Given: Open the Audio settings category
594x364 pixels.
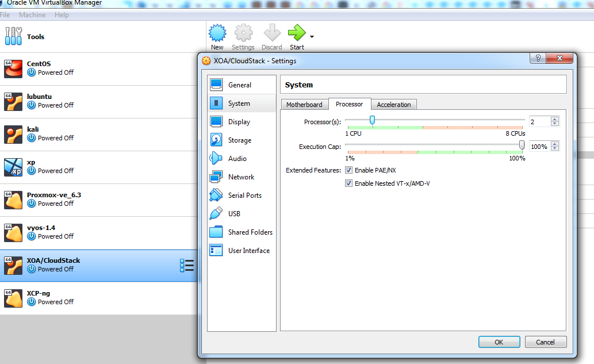Looking at the screenshot, I should [242, 158].
